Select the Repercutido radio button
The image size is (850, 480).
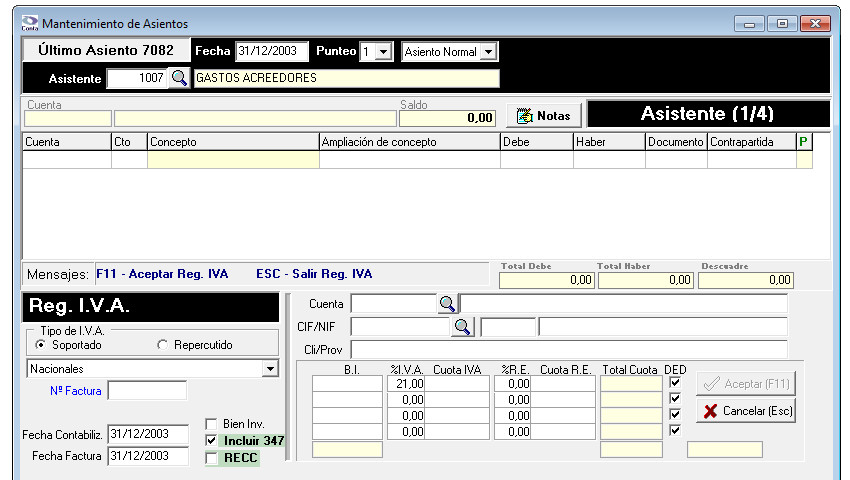(162, 345)
